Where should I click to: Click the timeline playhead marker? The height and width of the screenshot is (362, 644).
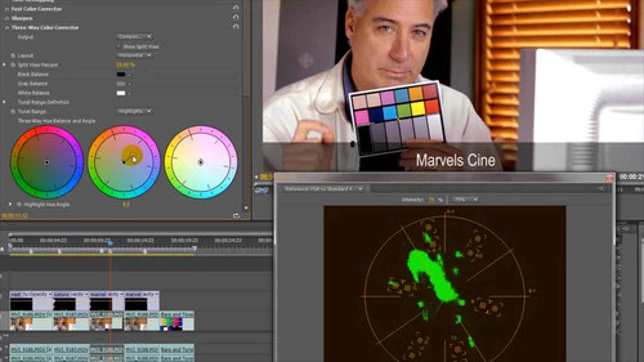pos(110,243)
